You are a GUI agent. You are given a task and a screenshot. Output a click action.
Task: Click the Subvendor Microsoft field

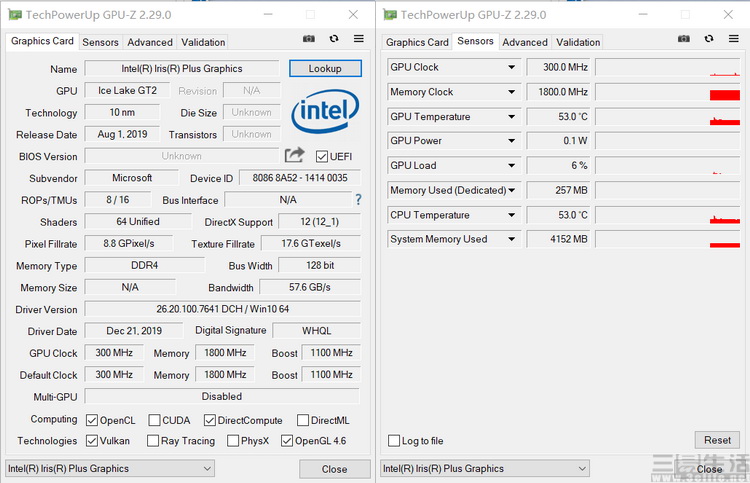click(x=132, y=178)
